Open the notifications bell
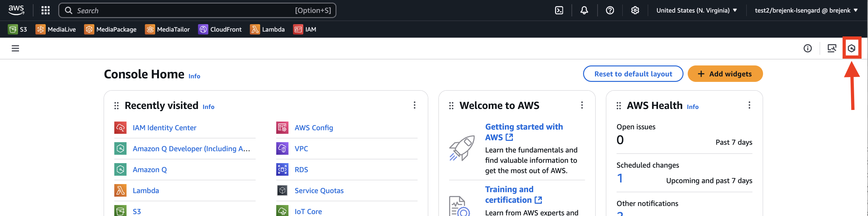The height and width of the screenshot is (216, 868). click(x=584, y=10)
